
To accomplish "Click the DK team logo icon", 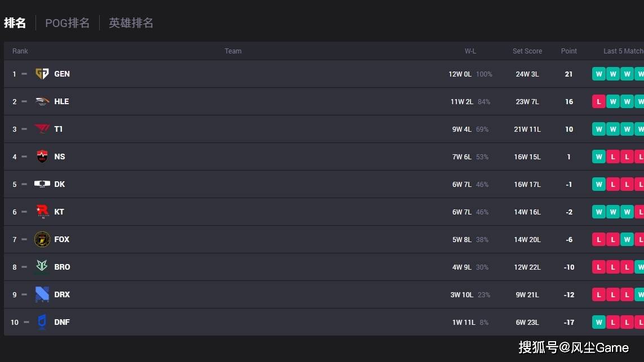I will pyautogui.click(x=42, y=184).
